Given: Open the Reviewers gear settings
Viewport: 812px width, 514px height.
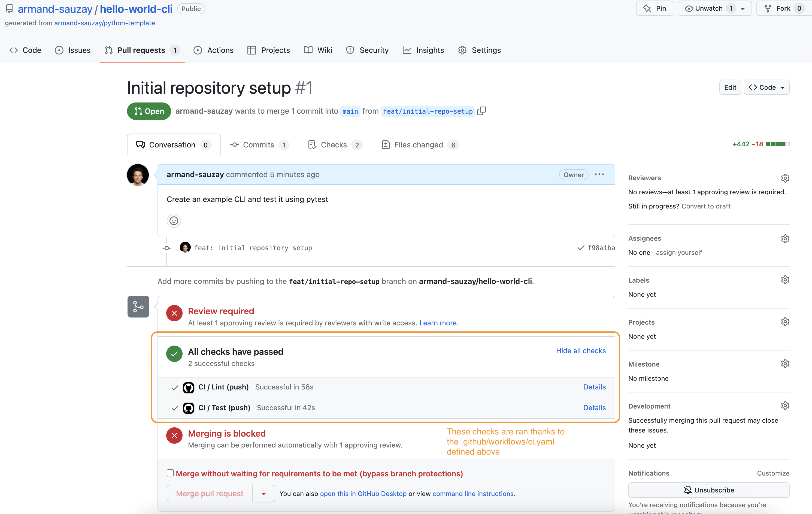Looking at the screenshot, I should (785, 178).
